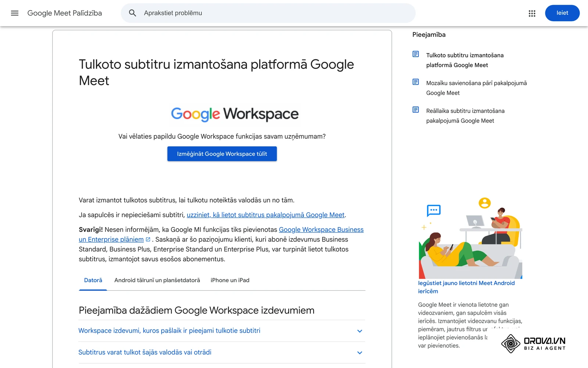Screen dimensions: 588x368
Task: Click the Tulkoto subtitru izmantošana page heading
Action: [216, 72]
